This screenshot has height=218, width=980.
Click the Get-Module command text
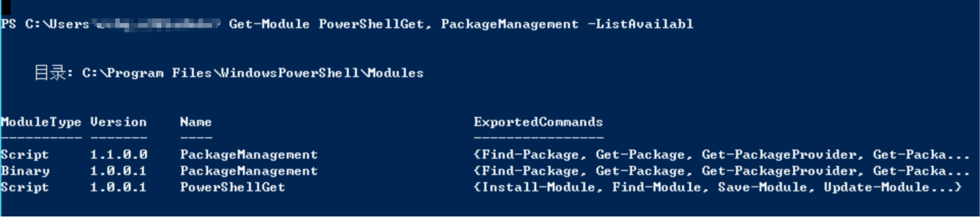269,24
